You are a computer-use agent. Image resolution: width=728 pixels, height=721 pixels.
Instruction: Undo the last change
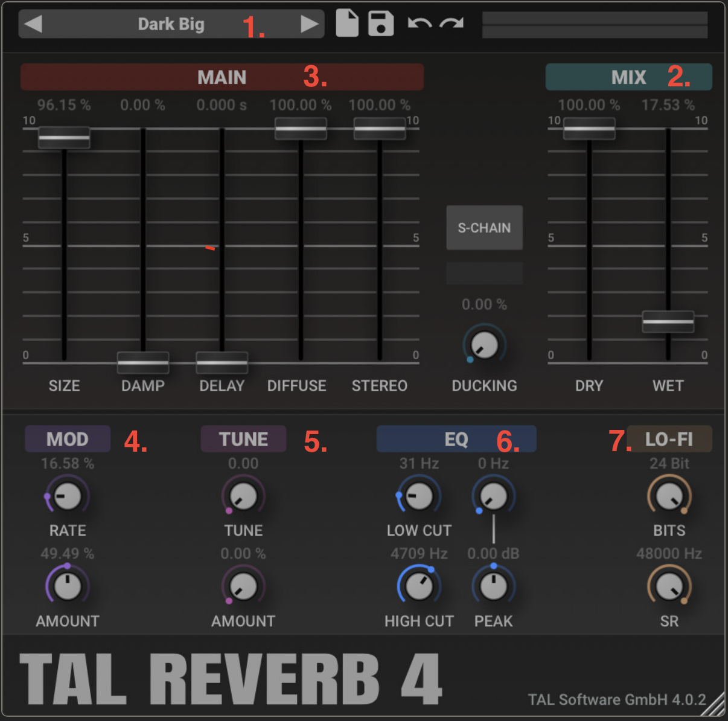pos(420,24)
